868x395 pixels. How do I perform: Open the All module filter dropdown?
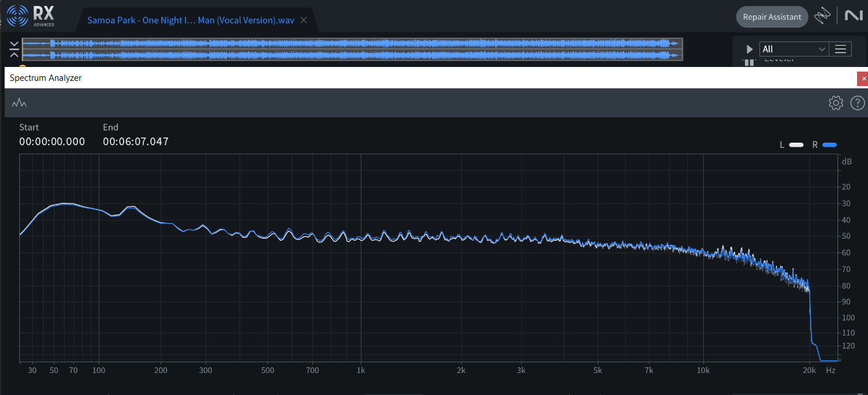click(x=793, y=49)
